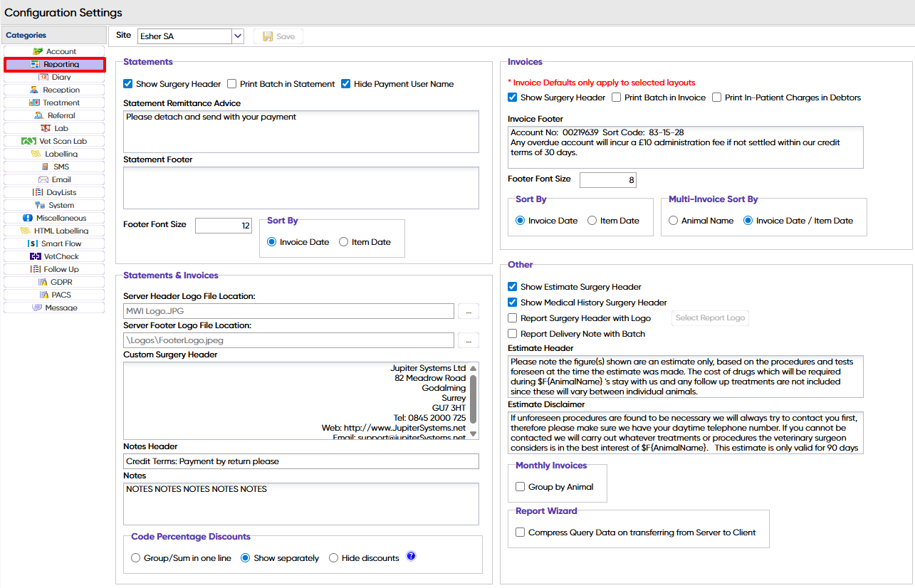Click the Smart Flow category icon
The width and height of the screenshot is (915, 588).
click(32, 243)
